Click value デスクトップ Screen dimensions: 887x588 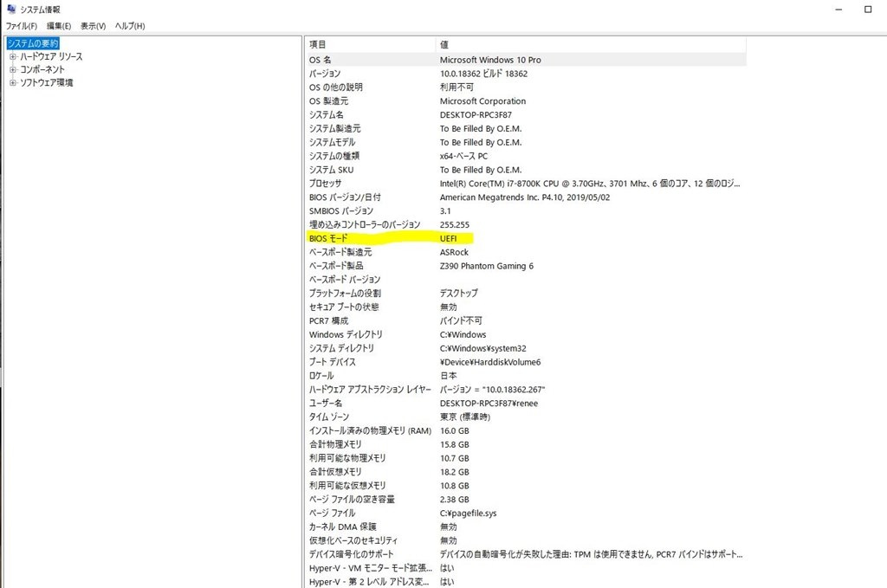(x=459, y=293)
